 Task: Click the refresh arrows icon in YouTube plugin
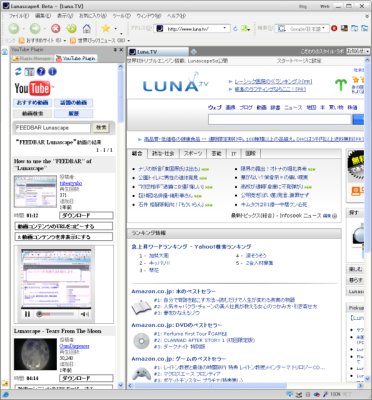(18, 71)
